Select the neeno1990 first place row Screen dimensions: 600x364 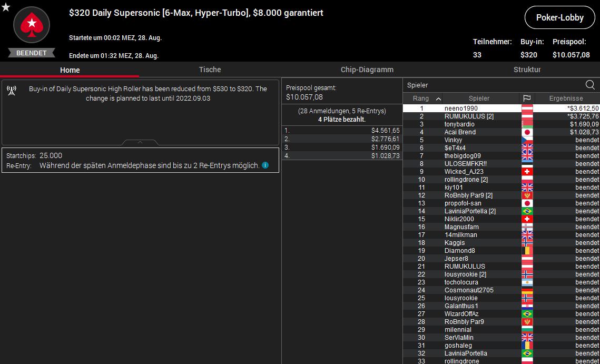point(461,109)
